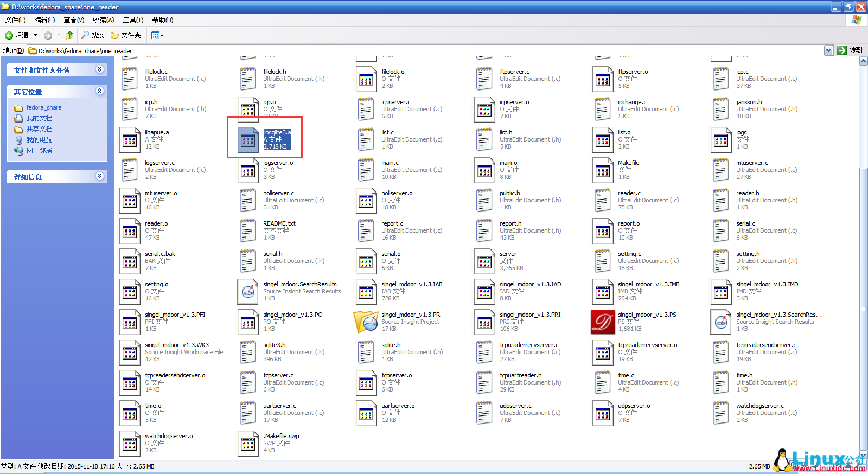Select the singel_mdoor_v1.3.PR project icon
Viewport: 868px width, 474px height.
pos(366,322)
